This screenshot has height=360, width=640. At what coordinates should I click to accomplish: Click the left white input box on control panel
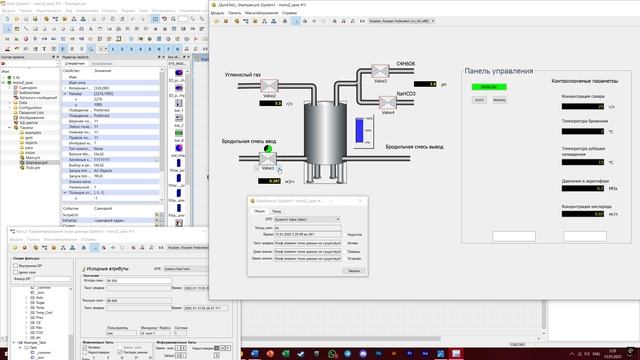pyautogui.click(x=513, y=236)
